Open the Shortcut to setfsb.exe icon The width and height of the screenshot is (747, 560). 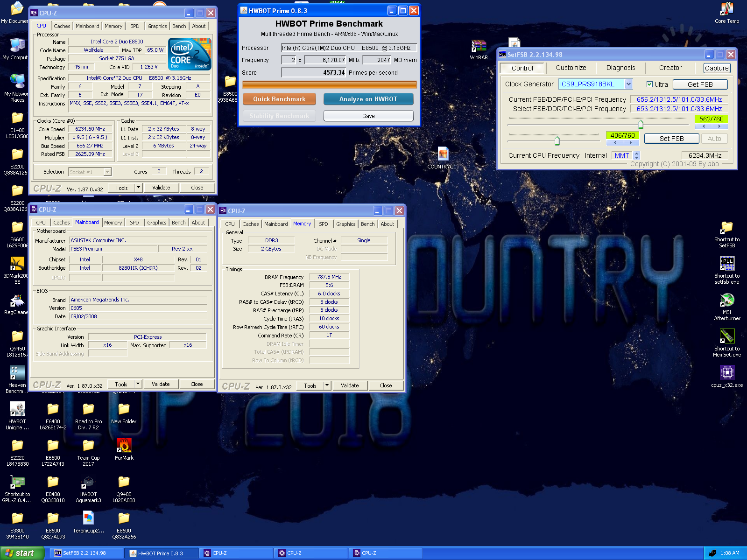[x=727, y=271]
